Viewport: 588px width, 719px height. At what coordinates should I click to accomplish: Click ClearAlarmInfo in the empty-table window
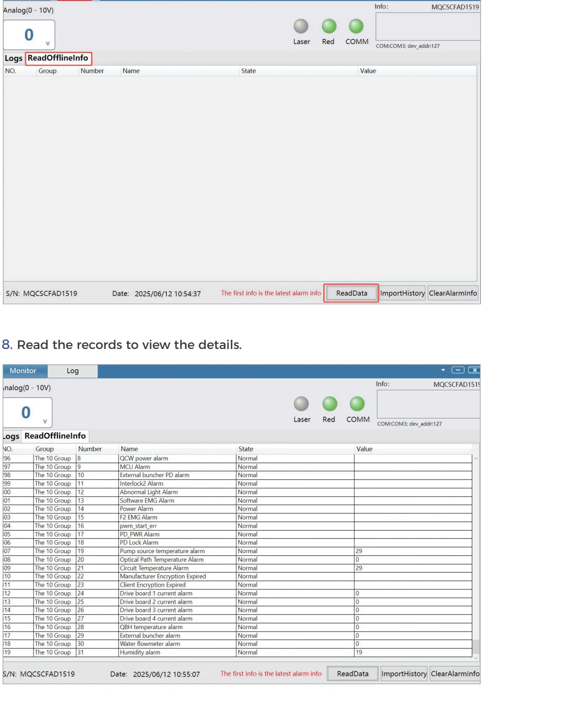pyautogui.click(x=453, y=293)
